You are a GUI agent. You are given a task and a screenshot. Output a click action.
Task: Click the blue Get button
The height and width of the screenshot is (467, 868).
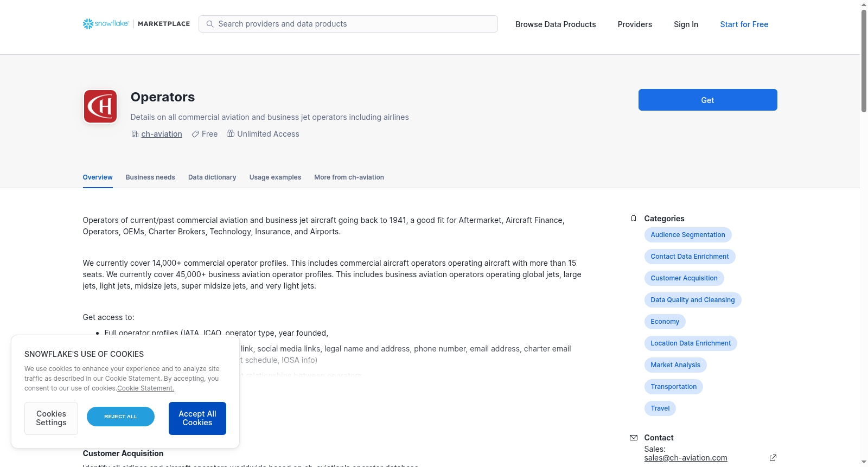click(707, 100)
